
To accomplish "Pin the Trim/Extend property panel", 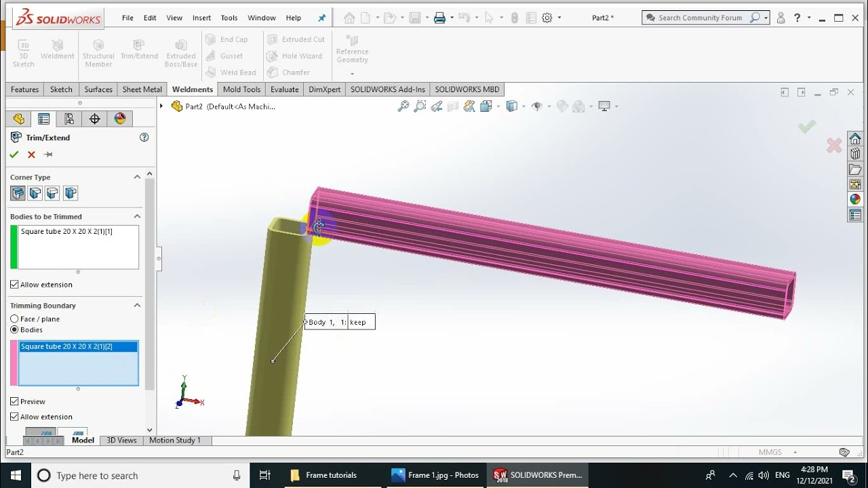I will point(48,155).
